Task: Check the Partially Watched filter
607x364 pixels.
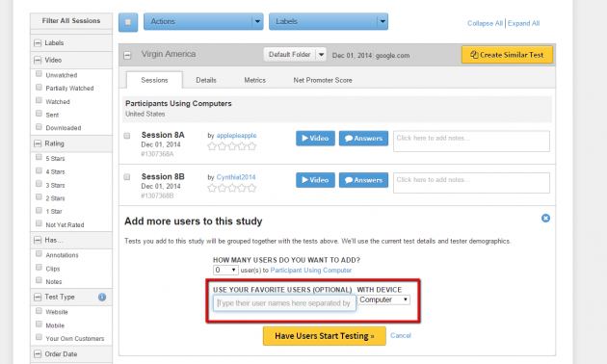Action: coord(39,87)
